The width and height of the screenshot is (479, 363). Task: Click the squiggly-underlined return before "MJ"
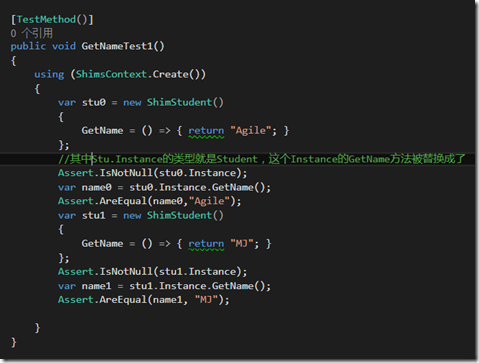(206, 244)
